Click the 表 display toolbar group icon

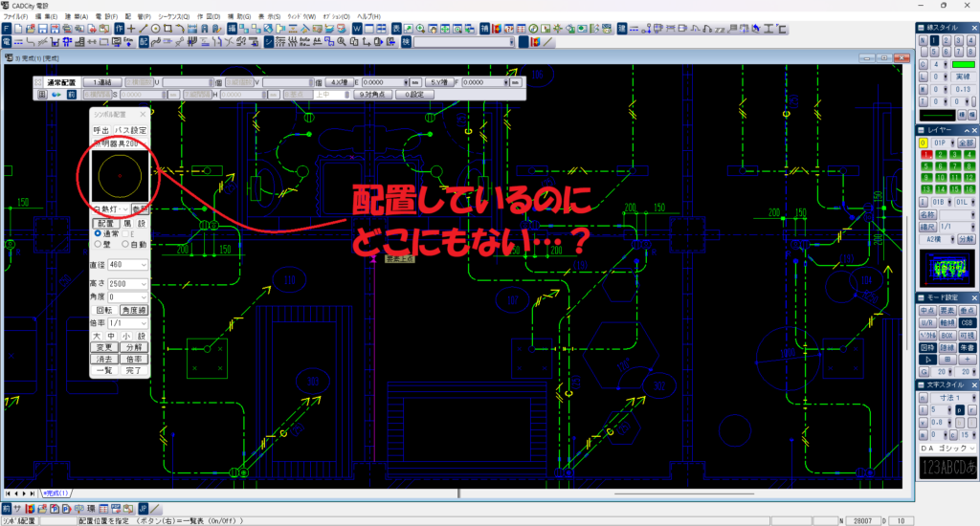(x=396, y=29)
